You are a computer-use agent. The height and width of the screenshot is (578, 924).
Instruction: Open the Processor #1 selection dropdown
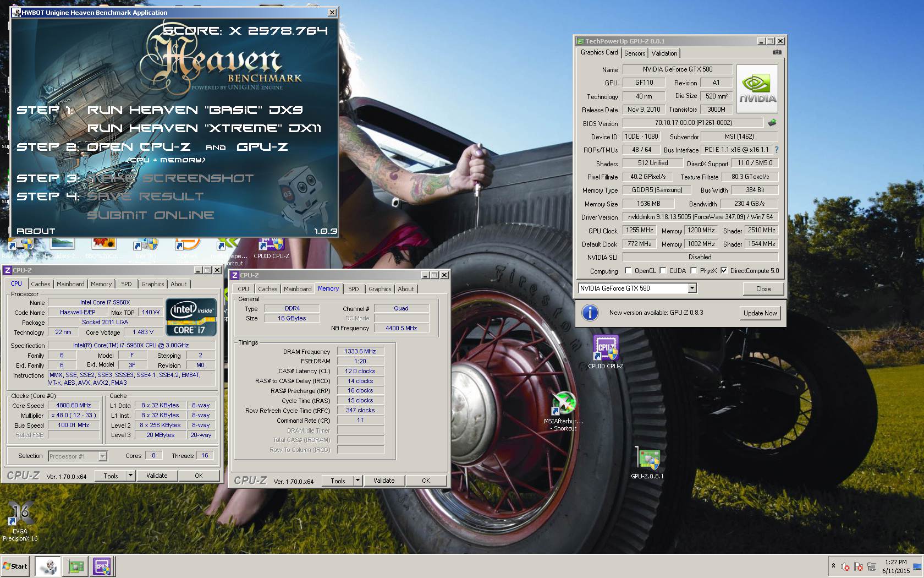point(102,456)
